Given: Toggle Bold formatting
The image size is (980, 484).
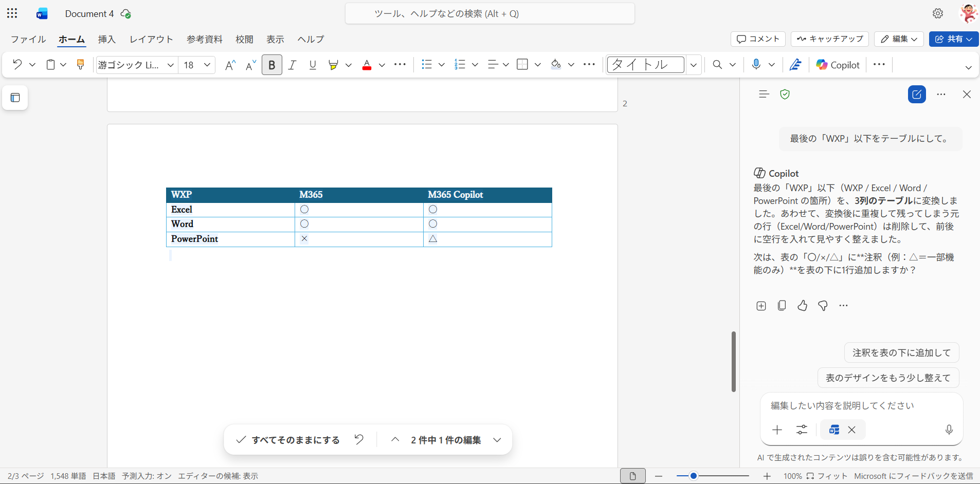Looking at the screenshot, I should [271, 65].
